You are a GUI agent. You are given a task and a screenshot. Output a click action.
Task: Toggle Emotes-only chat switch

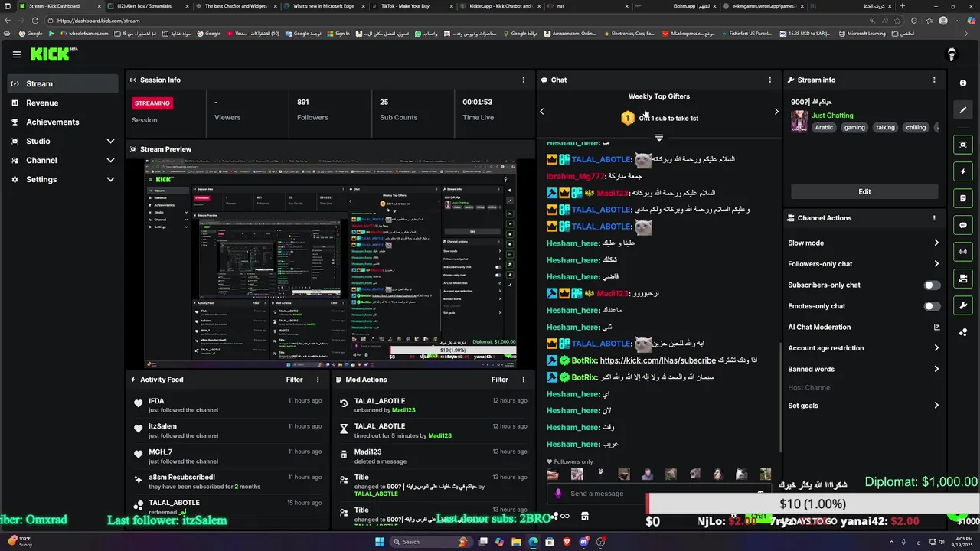[932, 306]
